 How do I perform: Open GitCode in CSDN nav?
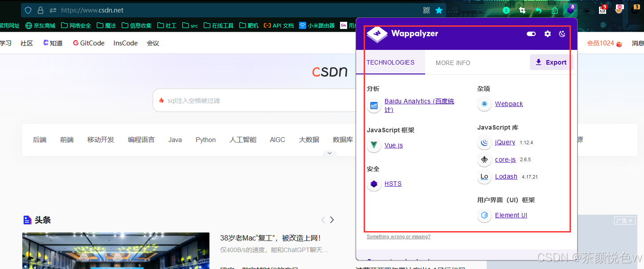tap(89, 43)
